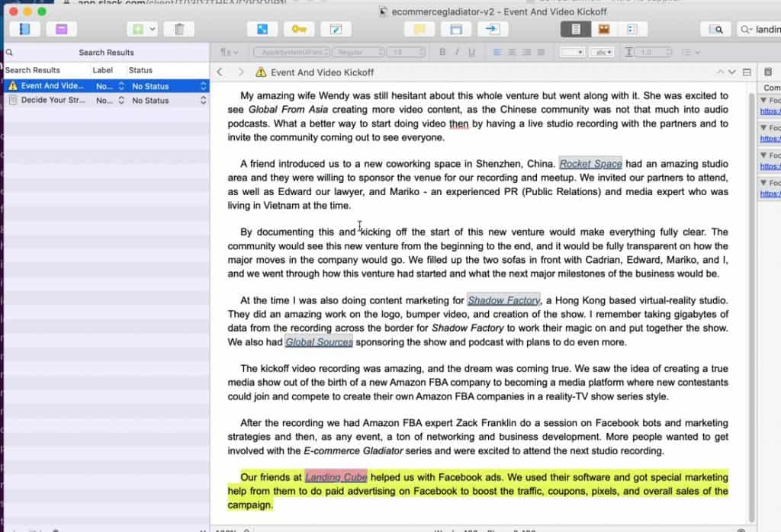Open the Add item dropdown arrow

point(153,30)
